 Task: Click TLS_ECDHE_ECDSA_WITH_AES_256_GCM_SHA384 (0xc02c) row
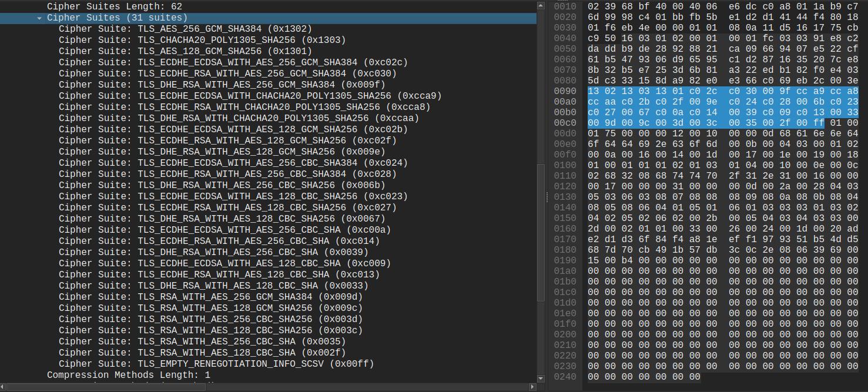[268, 62]
